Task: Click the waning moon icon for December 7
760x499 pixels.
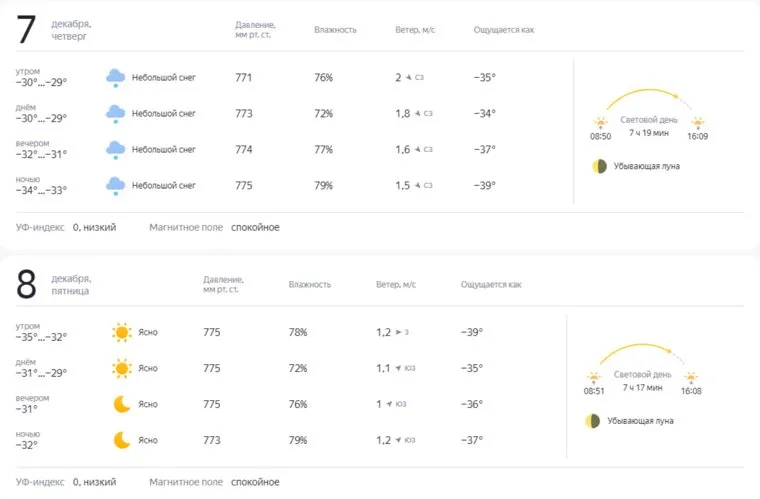Action: [598, 165]
